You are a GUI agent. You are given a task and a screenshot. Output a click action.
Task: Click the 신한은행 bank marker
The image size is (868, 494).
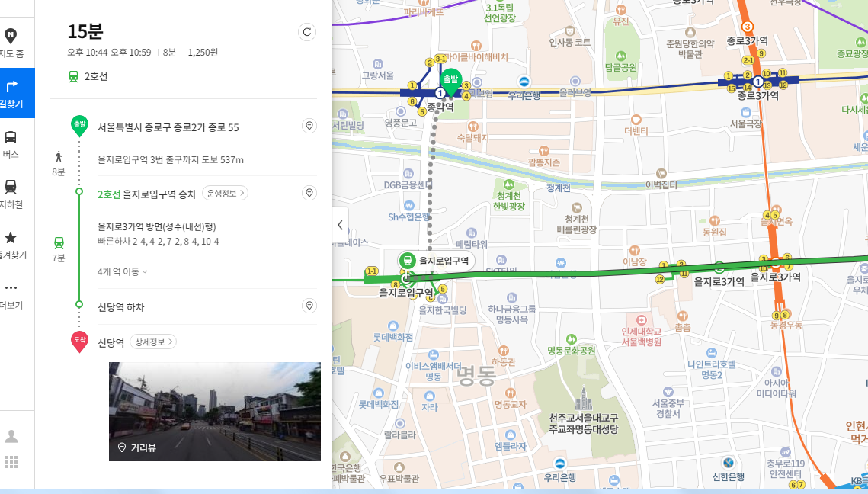pyautogui.click(x=729, y=463)
